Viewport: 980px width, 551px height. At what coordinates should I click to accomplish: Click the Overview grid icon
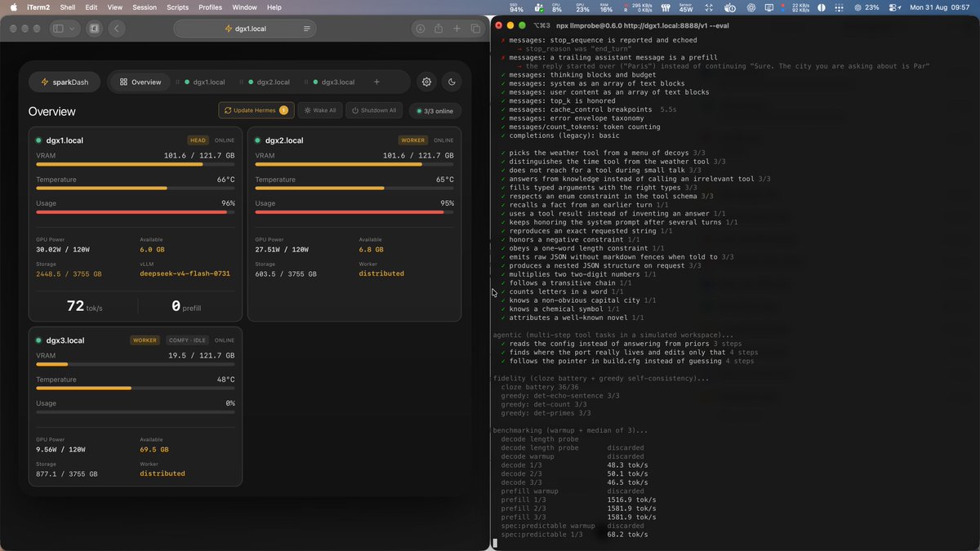coord(123,82)
